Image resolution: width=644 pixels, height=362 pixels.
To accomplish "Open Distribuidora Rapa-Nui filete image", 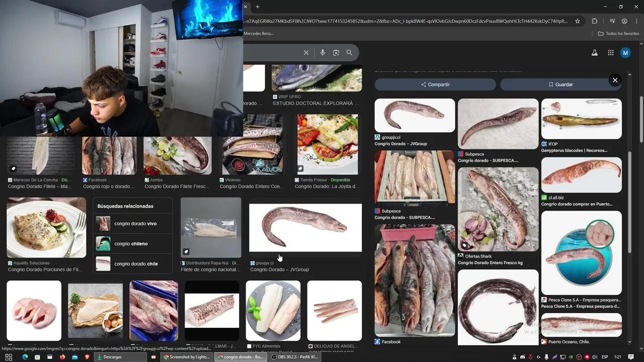I will point(211,228).
